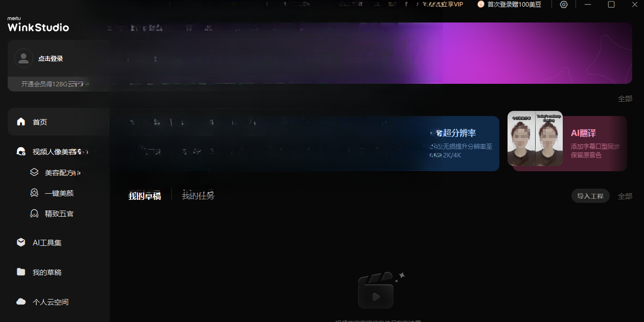
Task: Click the 首次登录赠100美豆 link
Action: point(514,4)
